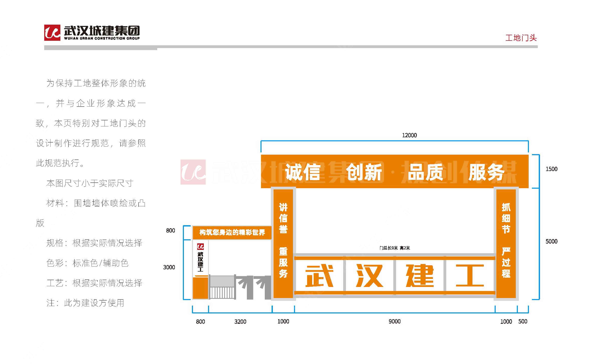Image resolution: width=593 pixels, height=364 pixels.
Task: Click the line 本图尺寸小于实际尺寸
Action: point(90,183)
